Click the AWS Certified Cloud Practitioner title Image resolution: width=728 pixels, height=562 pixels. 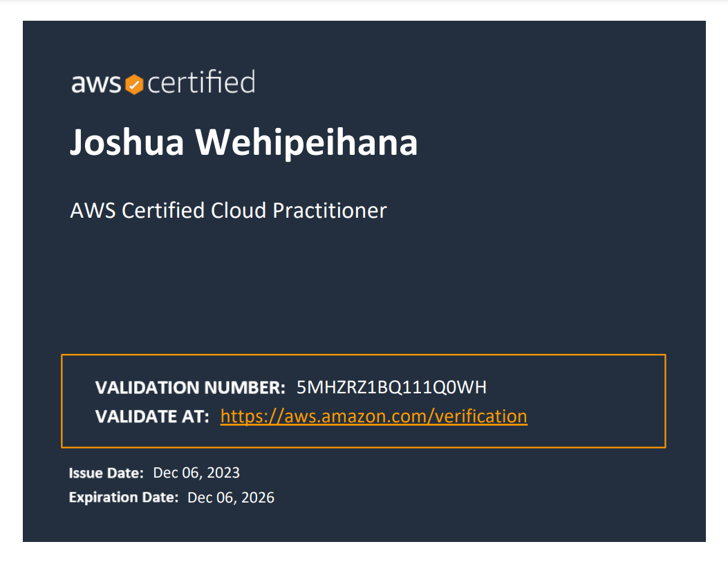228,211
